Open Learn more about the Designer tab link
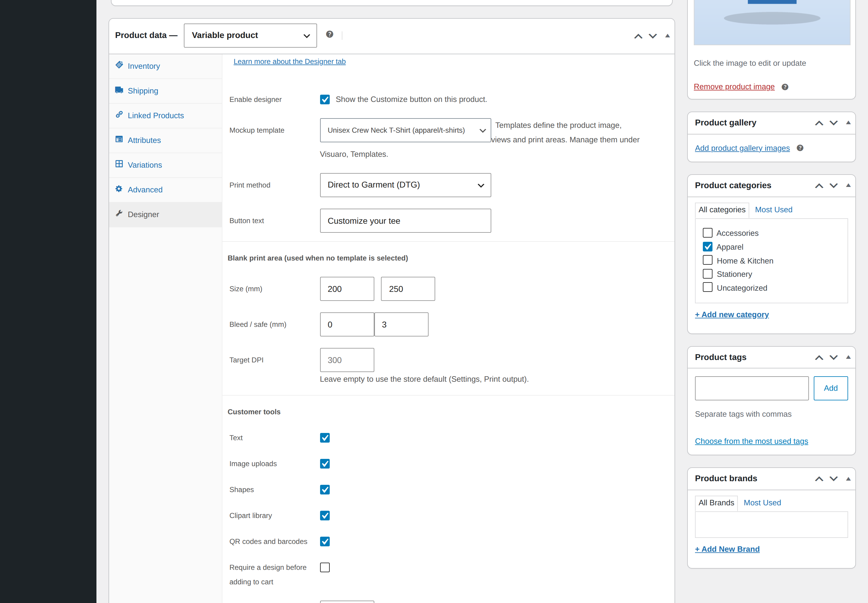 pyautogui.click(x=289, y=62)
